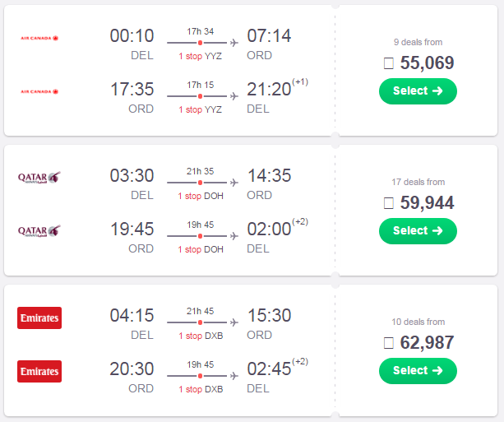Click the red stop marker on 17h 15 route
This screenshot has height=422, width=504.
click(200, 96)
